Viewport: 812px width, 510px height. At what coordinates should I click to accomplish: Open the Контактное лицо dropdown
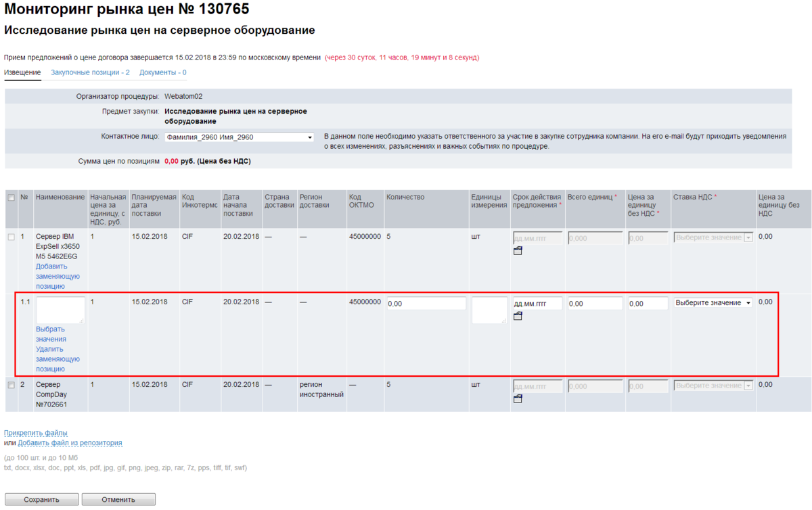click(240, 137)
